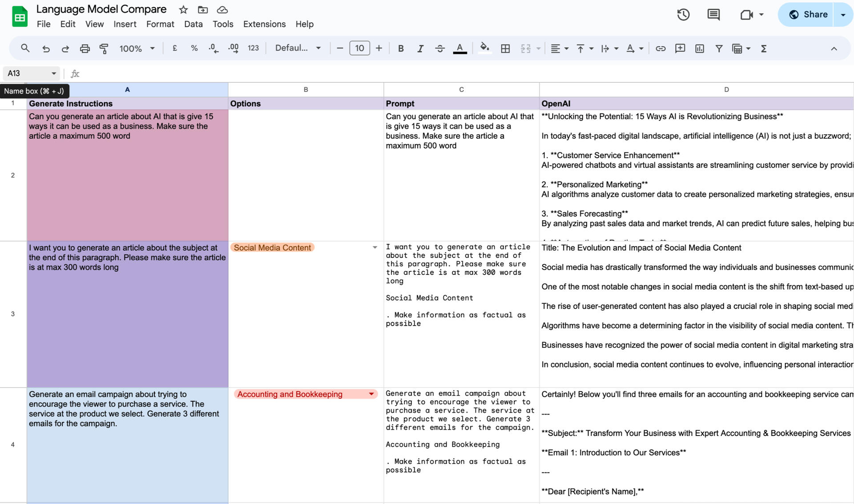This screenshot has height=504, width=854.
Task: Check the cloud document status icon
Action: point(222,9)
